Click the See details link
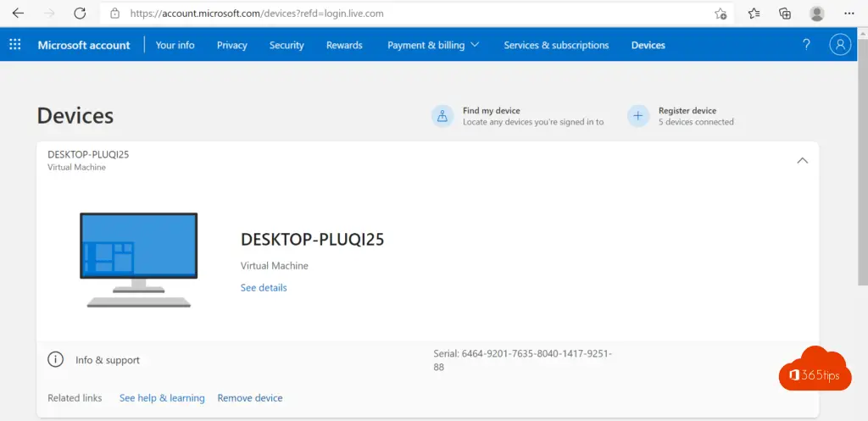The image size is (868, 421). click(x=264, y=288)
